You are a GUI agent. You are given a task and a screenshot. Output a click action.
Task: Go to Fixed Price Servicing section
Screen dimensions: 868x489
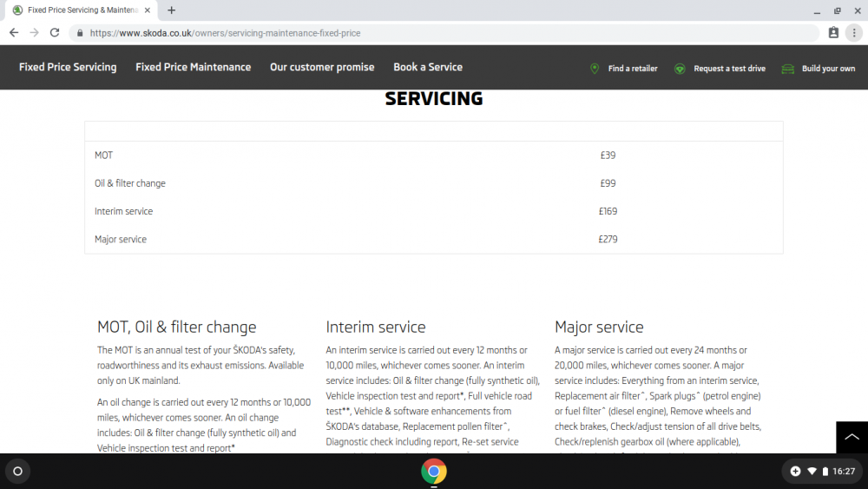coord(68,67)
